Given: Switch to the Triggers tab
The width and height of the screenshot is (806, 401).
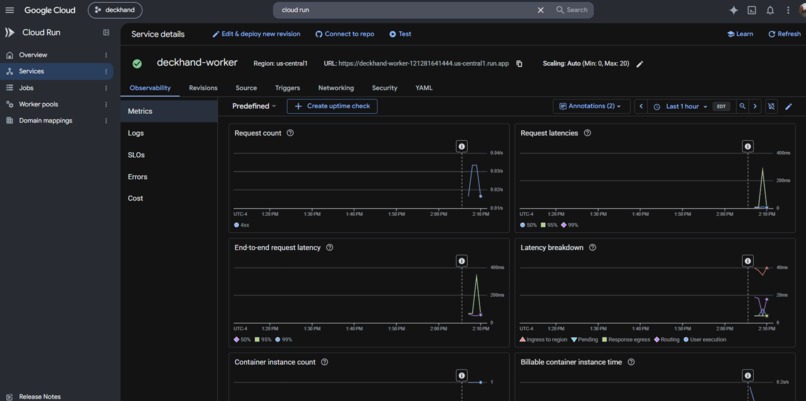Looking at the screenshot, I should 287,88.
